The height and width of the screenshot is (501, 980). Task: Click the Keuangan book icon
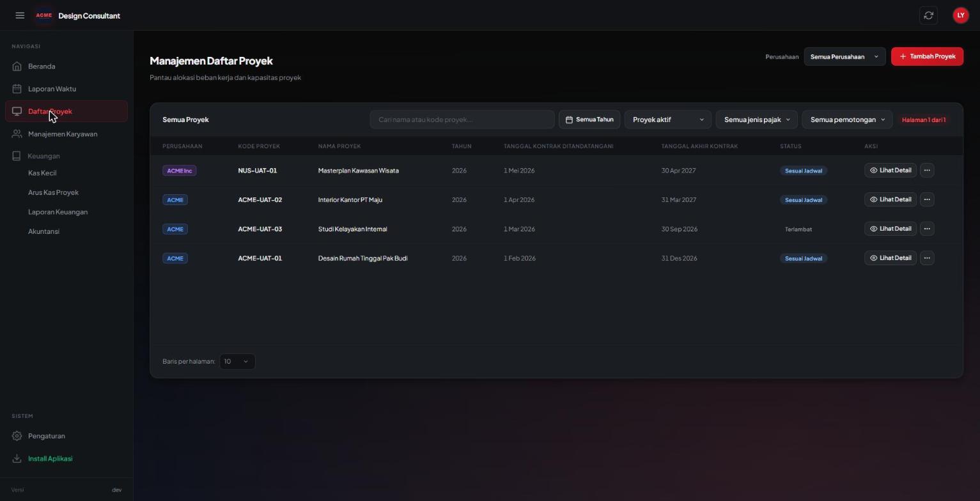pyautogui.click(x=17, y=156)
